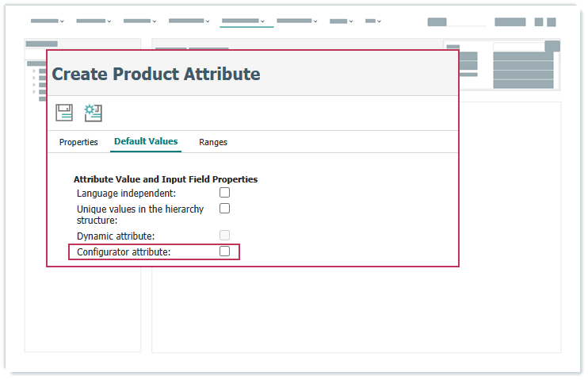Click the header search field
The height and width of the screenshot is (380, 588).
[x=455, y=22]
